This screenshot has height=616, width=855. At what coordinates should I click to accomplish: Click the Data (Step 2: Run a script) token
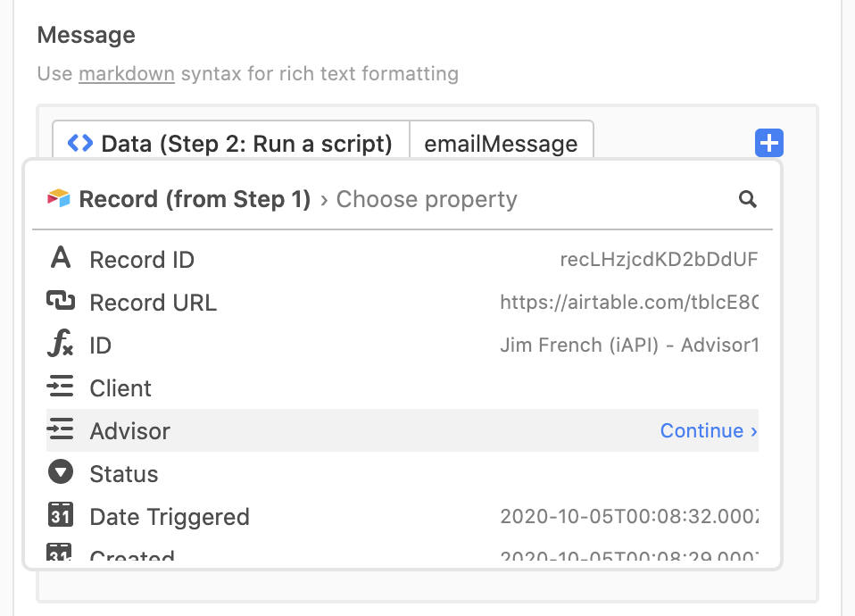(x=231, y=144)
